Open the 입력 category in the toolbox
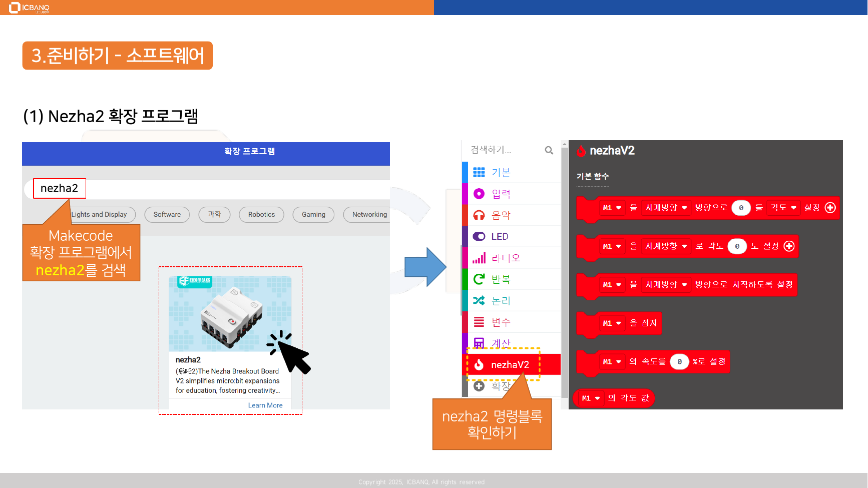Viewport: 868px width, 488px height. [x=512, y=194]
